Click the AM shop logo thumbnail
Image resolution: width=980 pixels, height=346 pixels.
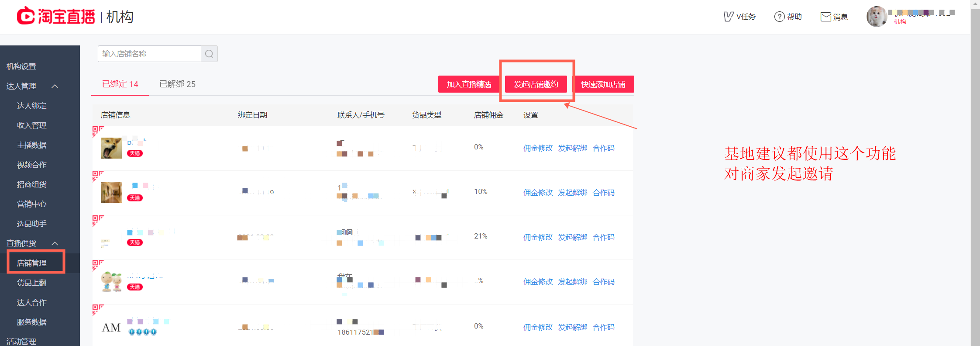pyautogui.click(x=111, y=327)
